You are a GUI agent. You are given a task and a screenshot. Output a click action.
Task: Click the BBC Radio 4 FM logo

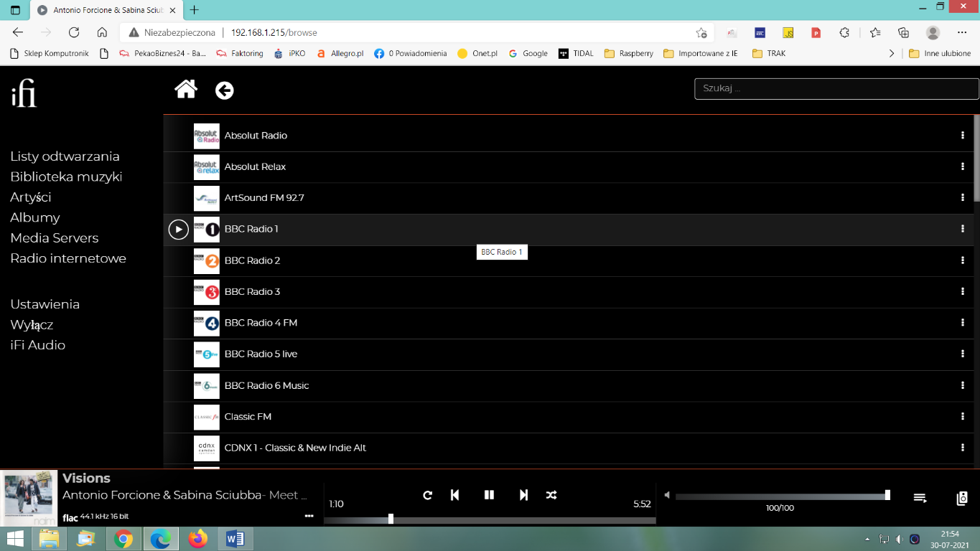click(207, 324)
